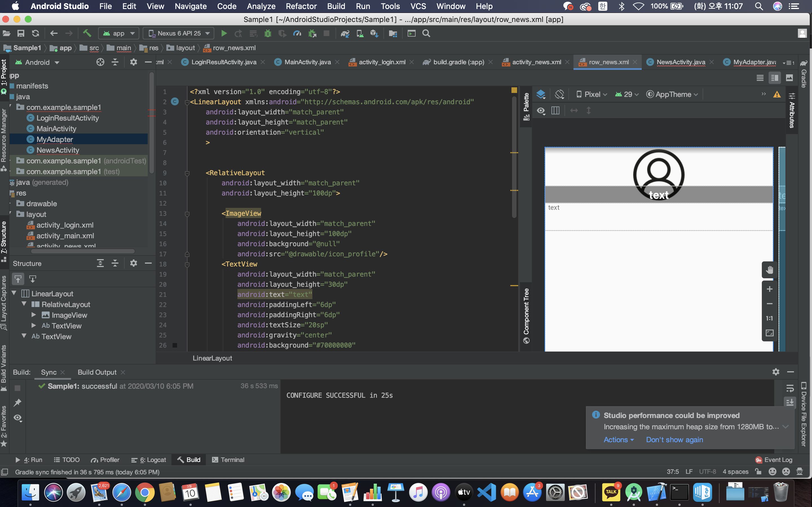This screenshot has width=812, height=507.
Task: Click the orientation rotate icon in preview
Action: (x=559, y=95)
